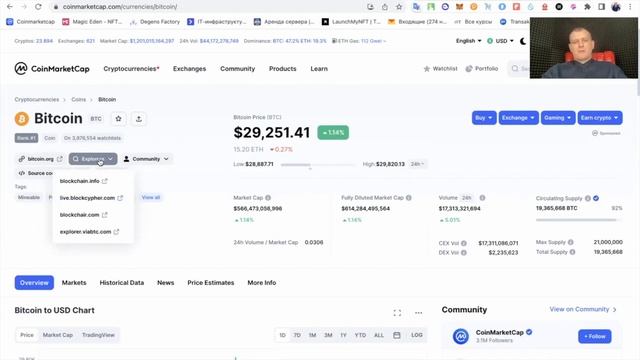Switch to the Markets tab
640x360 pixels.
(x=74, y=282)
